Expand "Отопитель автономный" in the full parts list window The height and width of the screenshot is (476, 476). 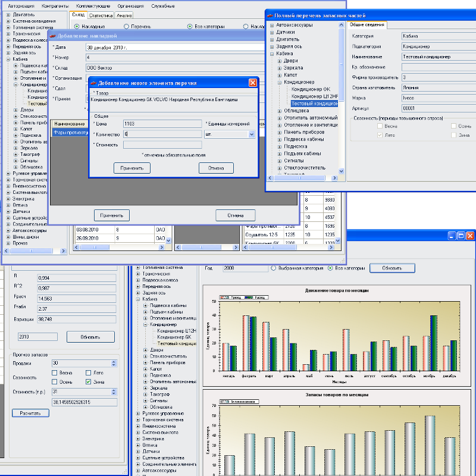[x=280, y=117]
